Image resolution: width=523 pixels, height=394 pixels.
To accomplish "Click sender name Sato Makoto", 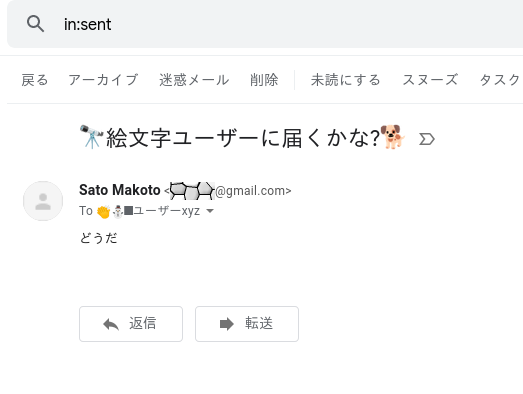I will (120, 190).
